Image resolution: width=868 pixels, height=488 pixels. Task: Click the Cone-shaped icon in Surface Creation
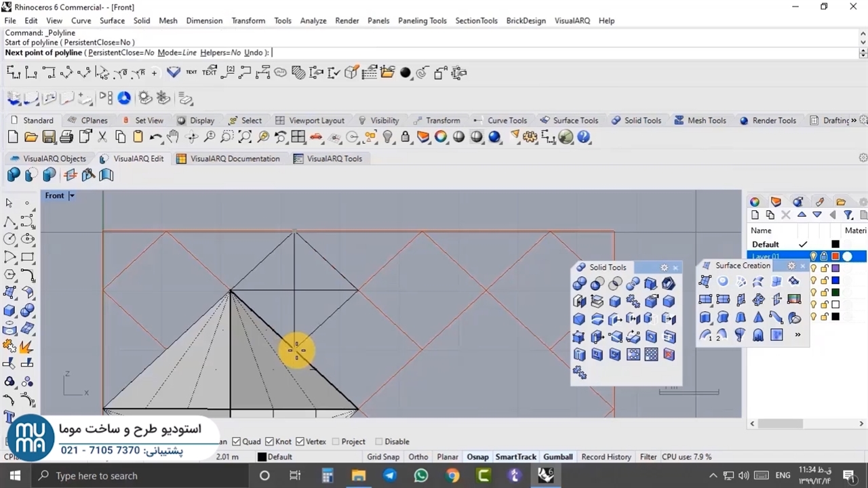(758, 317)
